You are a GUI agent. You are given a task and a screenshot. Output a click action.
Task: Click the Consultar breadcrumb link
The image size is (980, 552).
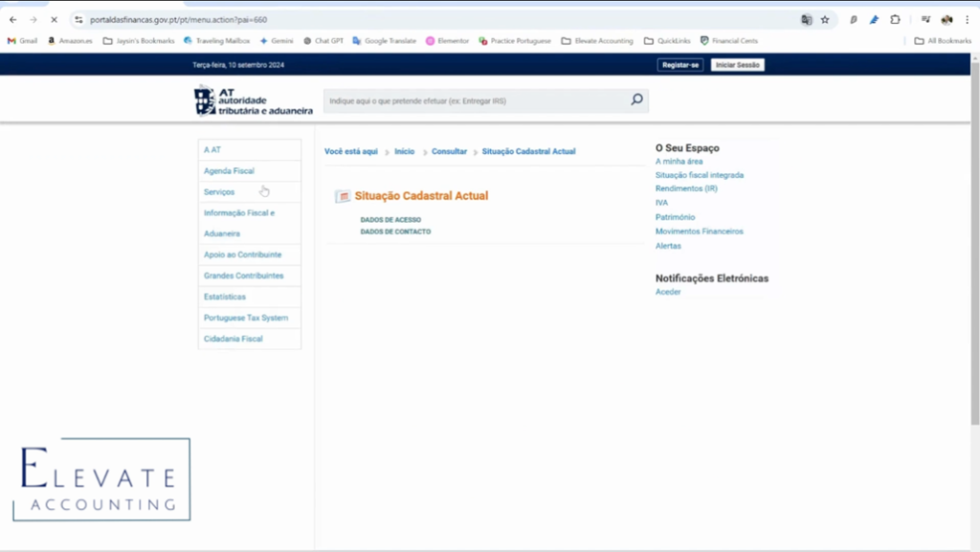(x=449, y=151)
